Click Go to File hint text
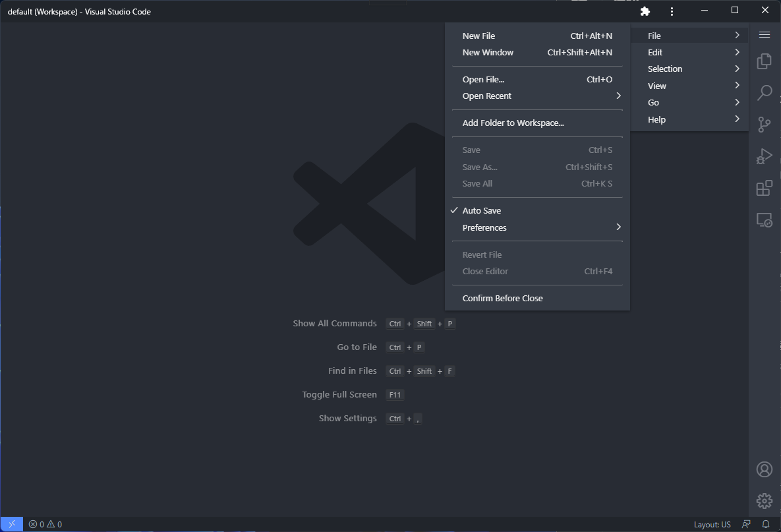The width and height of the screenshot is (781, 532). (357, 347)
